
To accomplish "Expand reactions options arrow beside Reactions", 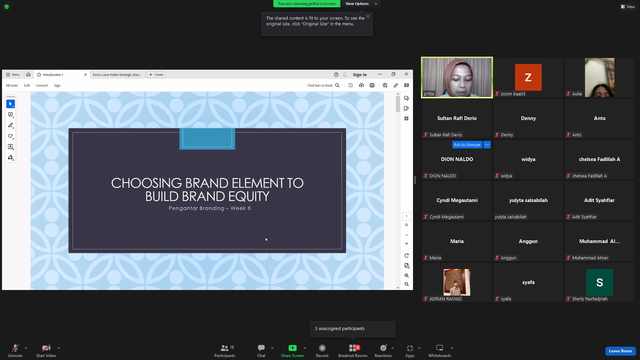I will click(393, 348).
